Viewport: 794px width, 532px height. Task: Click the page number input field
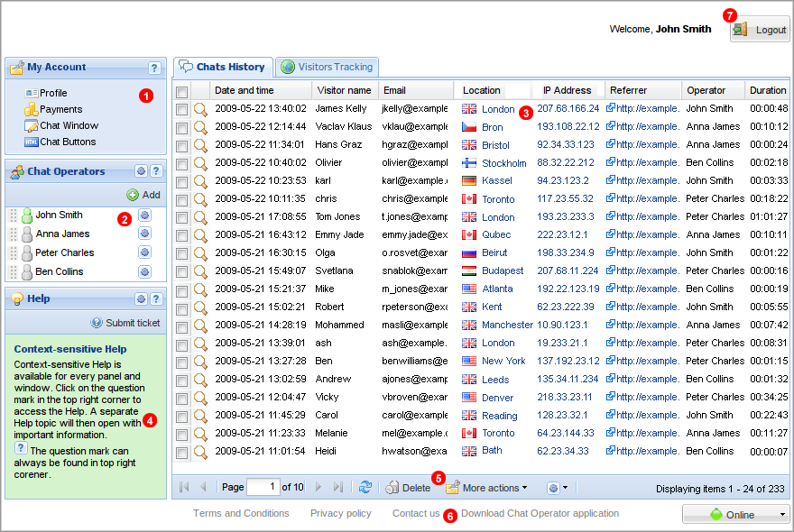[x=263, y=487]
